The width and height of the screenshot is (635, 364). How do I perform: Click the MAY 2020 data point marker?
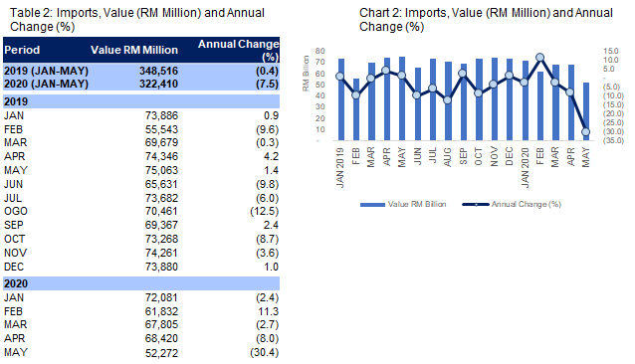click(585, 132)
